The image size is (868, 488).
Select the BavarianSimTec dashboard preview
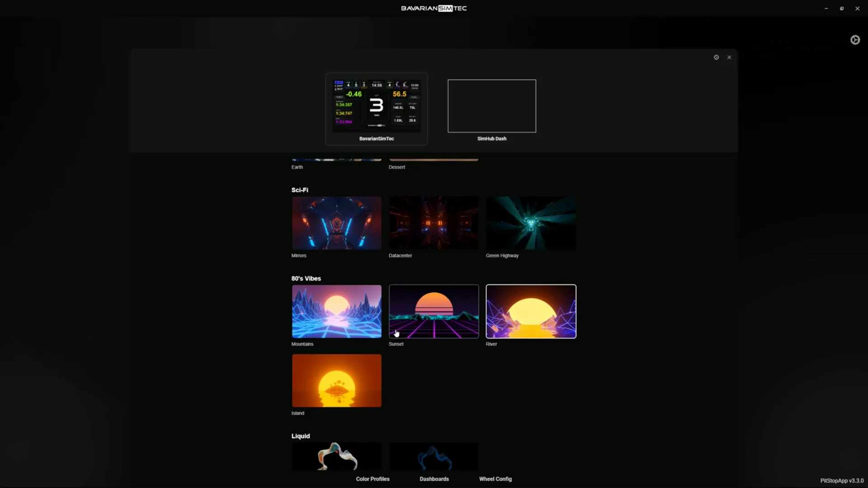pyautogui.click(x=377, y=109)
